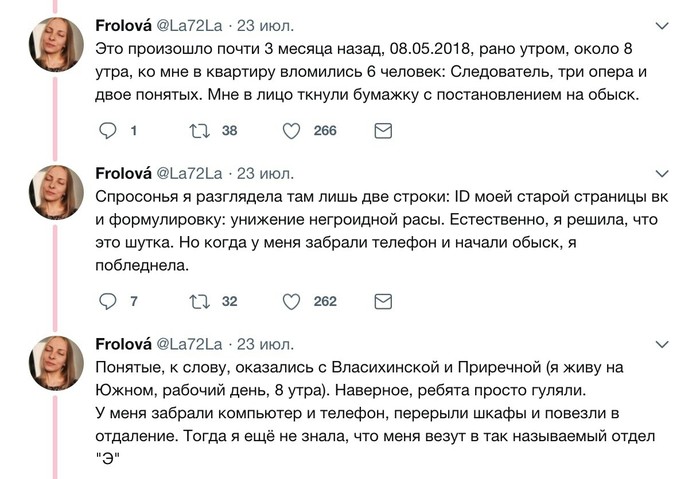Reply to the second tweet with 7 replies
Screen dimensions: 700x479
[109, 301]
